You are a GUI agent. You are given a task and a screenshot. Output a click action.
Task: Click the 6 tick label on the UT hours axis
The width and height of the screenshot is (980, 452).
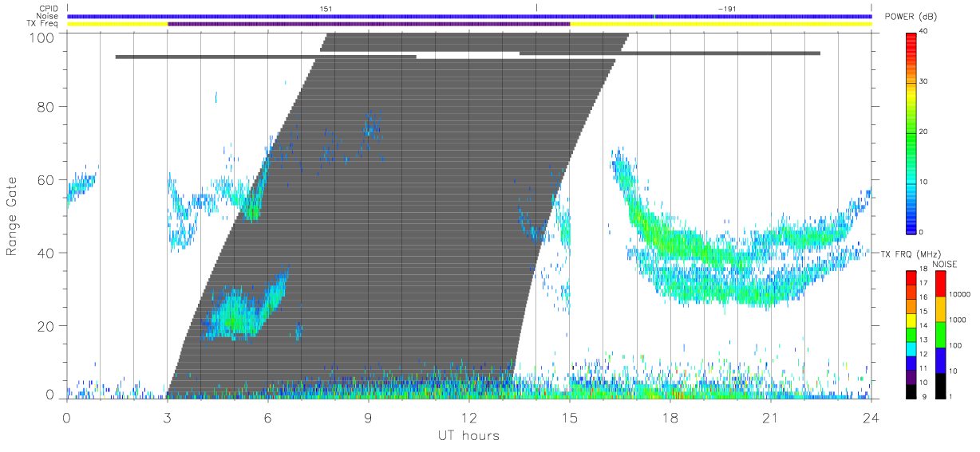point(267,417)
